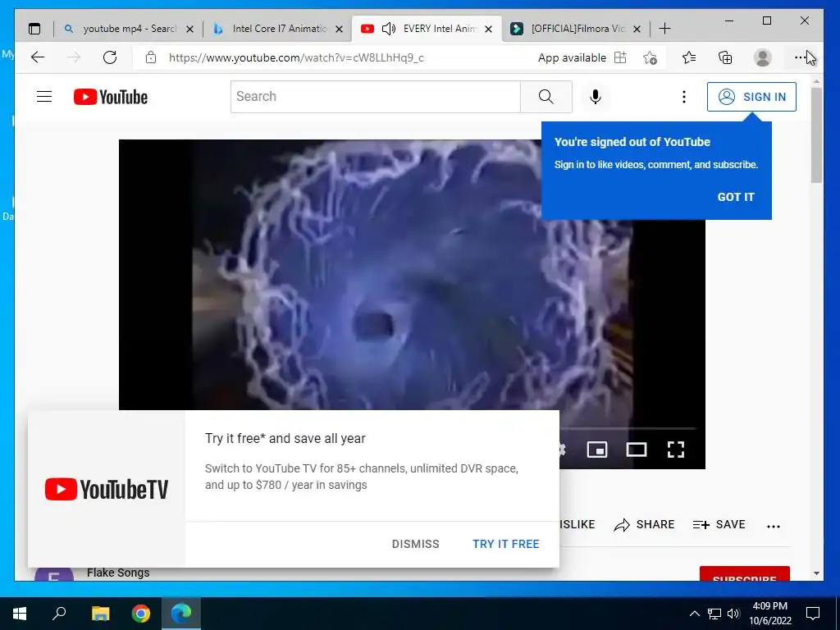Close the Intel Core I7 Animation tab
This screenshot has width=840, height=630.
[x=339, y=29]
